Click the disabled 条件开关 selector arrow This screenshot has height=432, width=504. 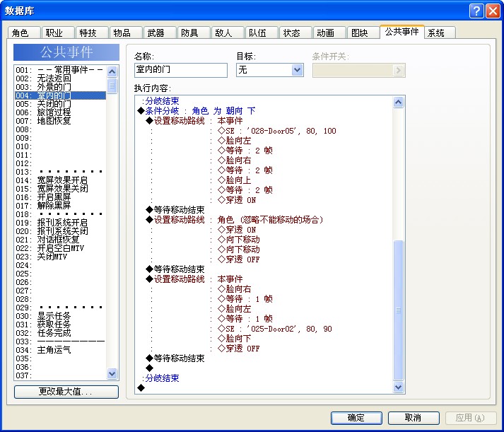coord(398,70)
